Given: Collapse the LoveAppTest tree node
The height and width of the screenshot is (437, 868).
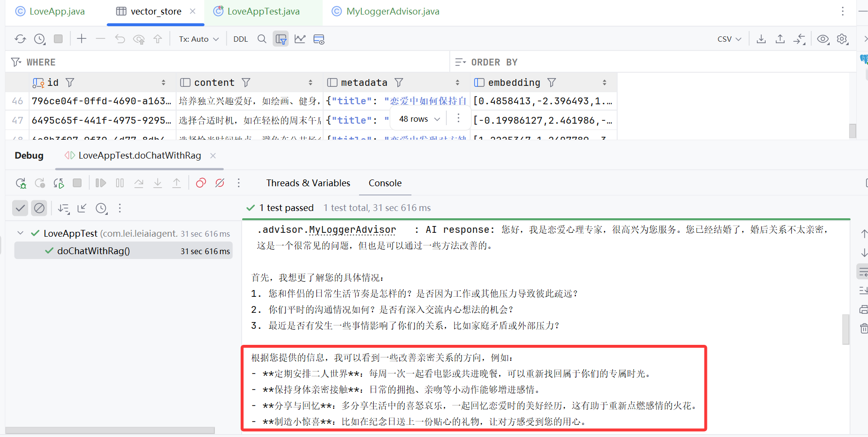Looking at the screenshot, I should [20, 233].
